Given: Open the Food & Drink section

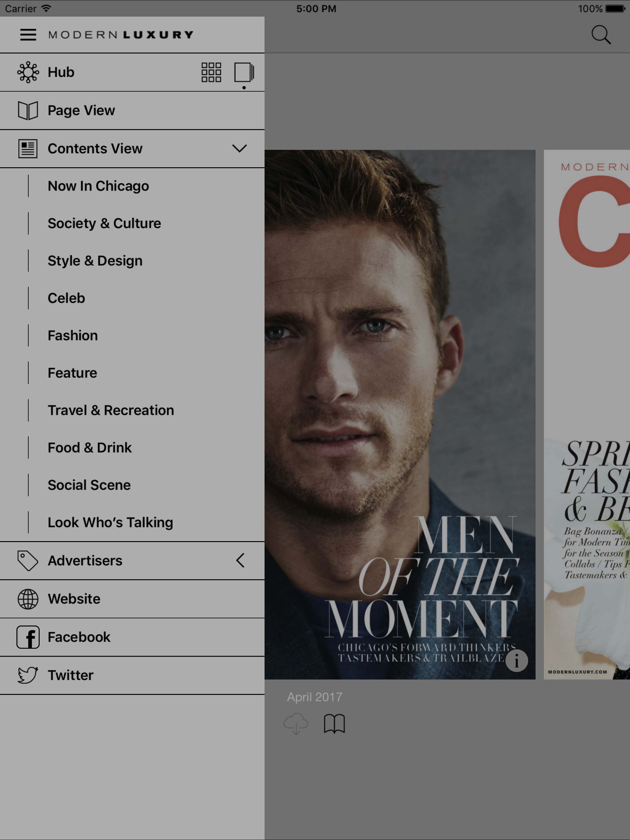Looking at the screenshot, I should point(90,448).
